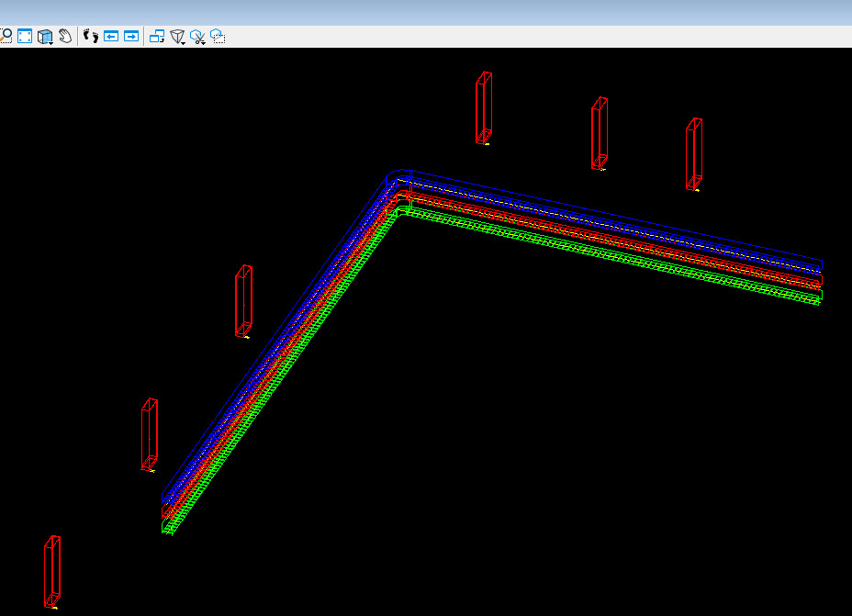The width and height of the screenshot is (852, 616).
Task: Click the select-by-fence dashed box icon
Action: [x=218, y=37]
